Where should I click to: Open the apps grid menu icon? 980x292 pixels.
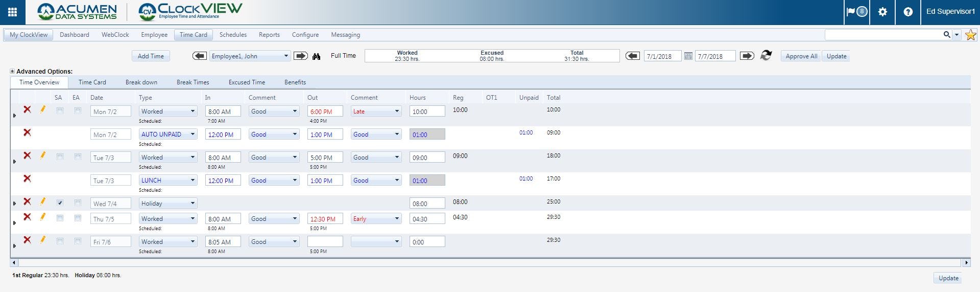[x=12, y=12]
